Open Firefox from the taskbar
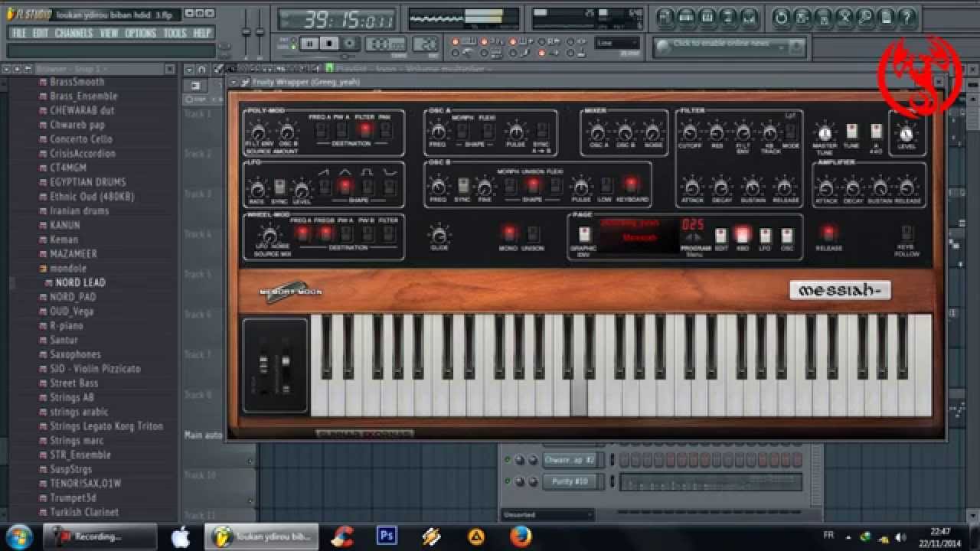980x551 pixels. tap(521, 536)
